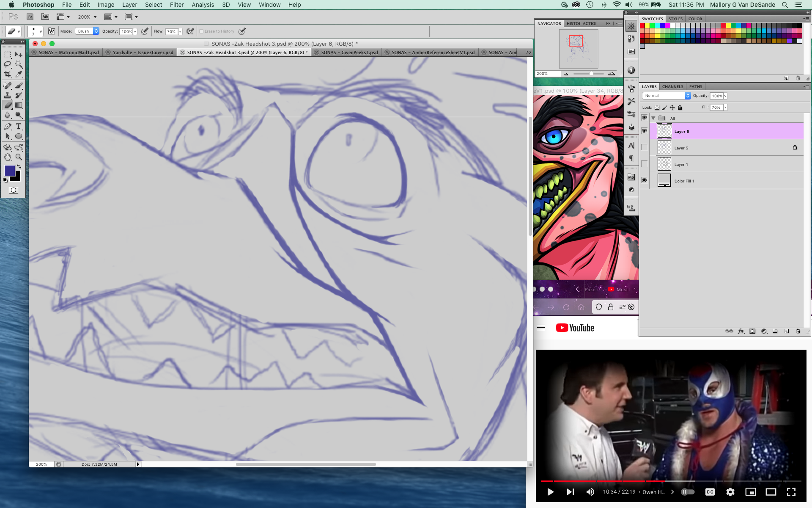Select the Type tool
812x508 pixels.
coord(19,127)
